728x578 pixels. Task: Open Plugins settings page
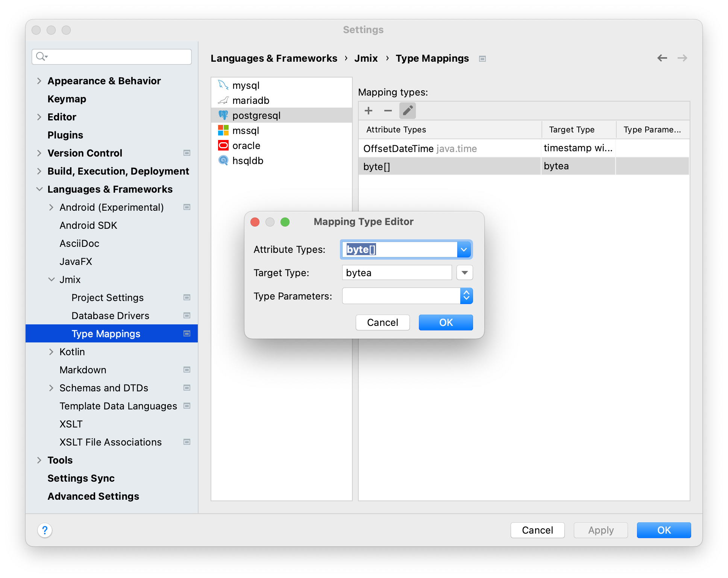coord(65,135)
